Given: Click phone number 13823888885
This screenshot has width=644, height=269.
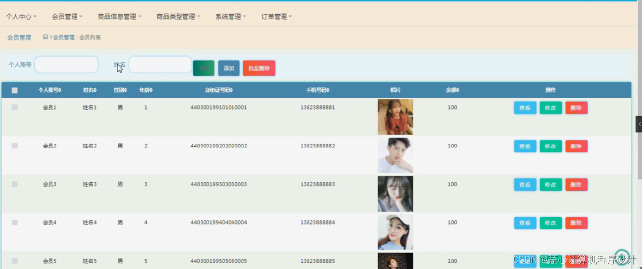Looking at the screenshot, I should tap(318, 261).
